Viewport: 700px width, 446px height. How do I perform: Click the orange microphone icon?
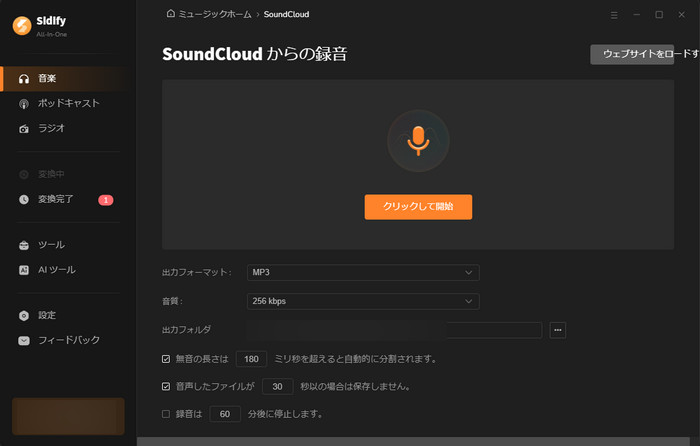click(x=418, y=141)
